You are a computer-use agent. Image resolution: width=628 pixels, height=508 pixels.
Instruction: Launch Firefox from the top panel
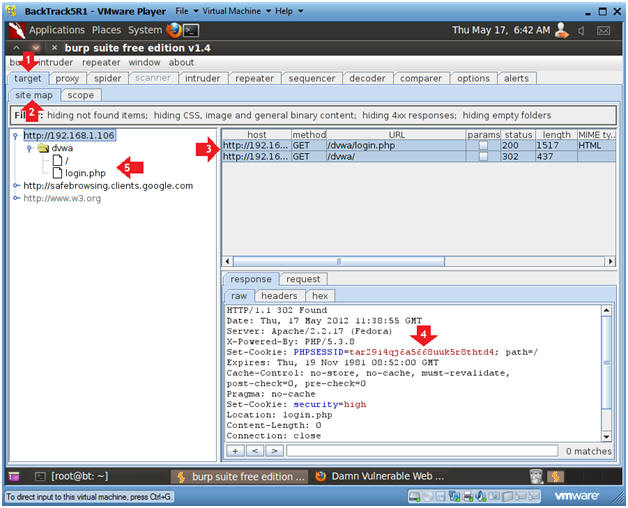point(174,30)
